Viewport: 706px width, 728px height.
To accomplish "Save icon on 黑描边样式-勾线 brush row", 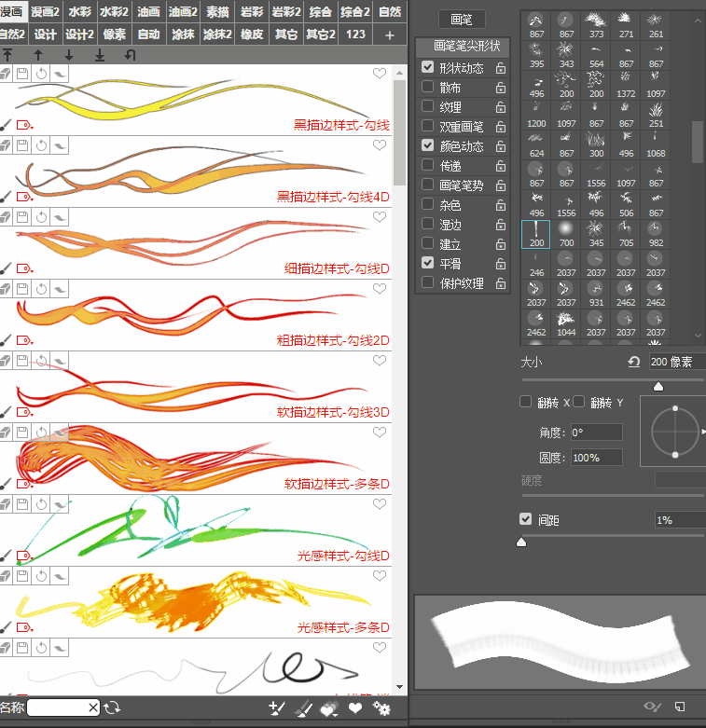I will pyautogui.click(x=22, y=74).
